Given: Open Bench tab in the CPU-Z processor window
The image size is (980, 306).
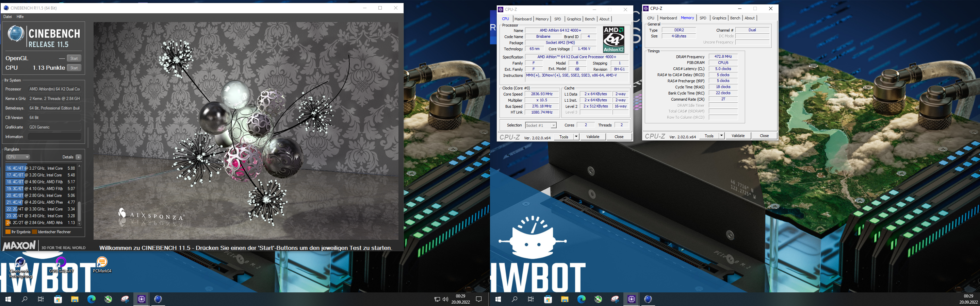Looking at the screenshot, I should click(590, 19).
